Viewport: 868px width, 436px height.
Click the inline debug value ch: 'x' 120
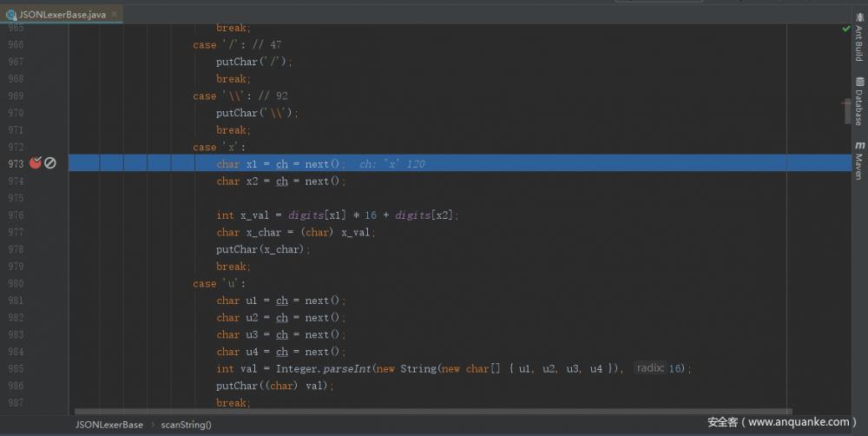(x=392, y=164)
